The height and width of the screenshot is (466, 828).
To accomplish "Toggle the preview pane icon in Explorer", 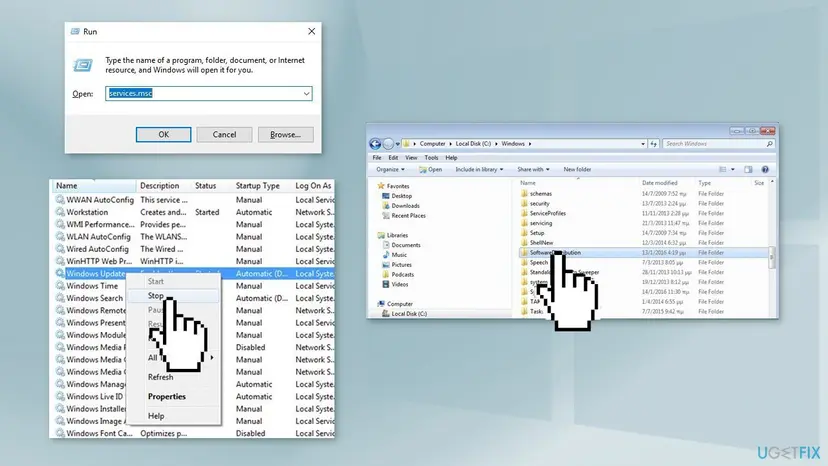I will [x=748, y=170].
